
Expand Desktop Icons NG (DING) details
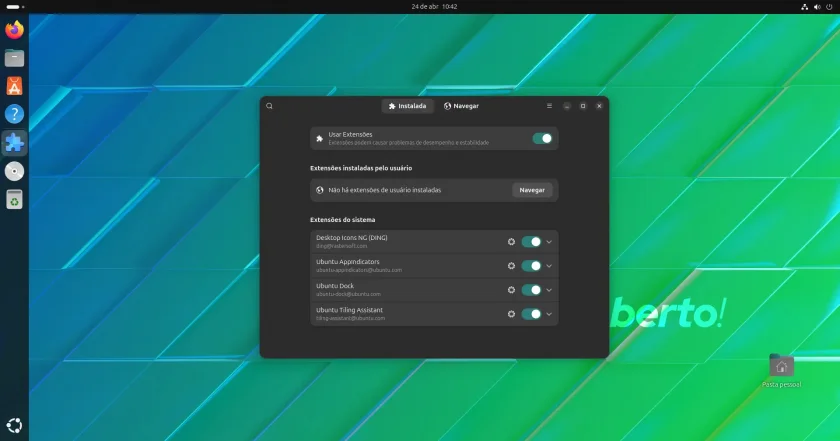pos(549,242)
